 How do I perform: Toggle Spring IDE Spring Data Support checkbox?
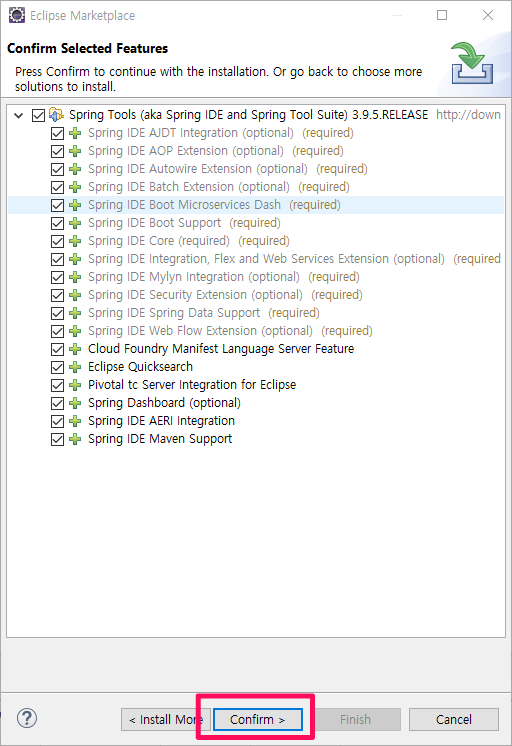[x=57, y=314]
